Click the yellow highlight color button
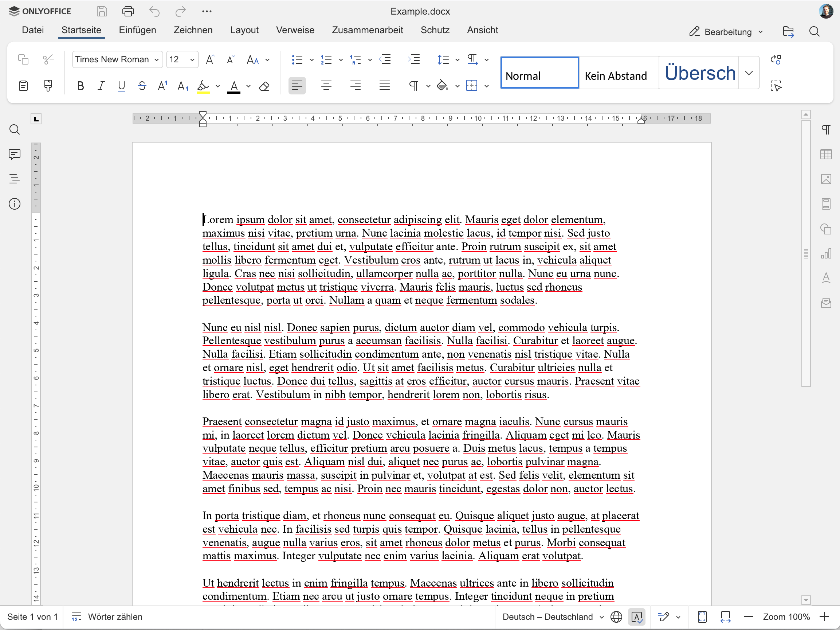The width and height of the screenshot is (840, 630). click(203, 86)
